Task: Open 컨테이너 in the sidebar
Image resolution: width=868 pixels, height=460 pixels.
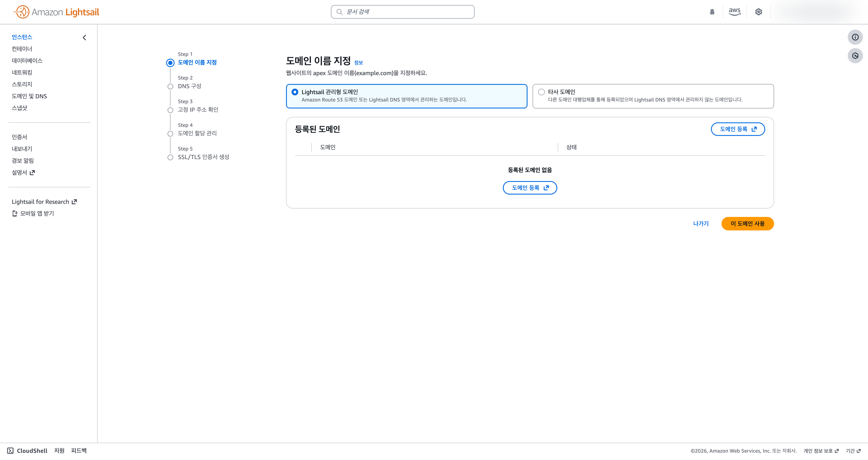Action: [x=22, y=49]
